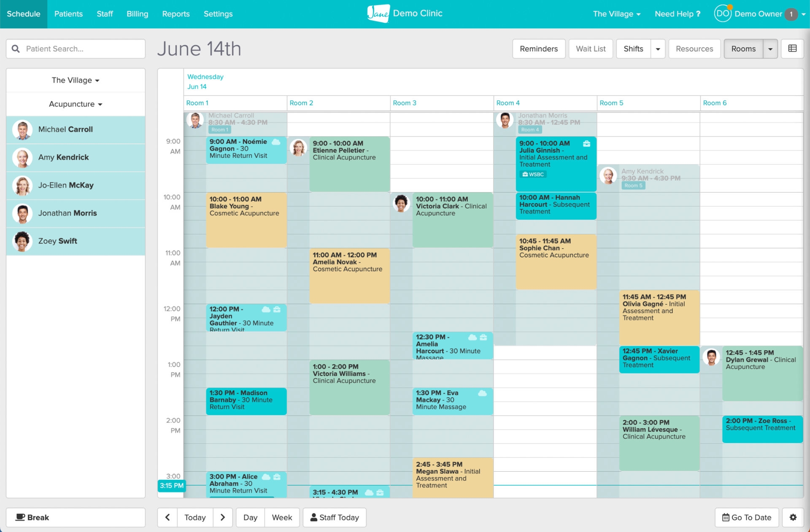This screenshot has height=532, width=810.
Task: Click the table view icon beside Rooms
Action: pyautogui.click(x=792, y=48)
